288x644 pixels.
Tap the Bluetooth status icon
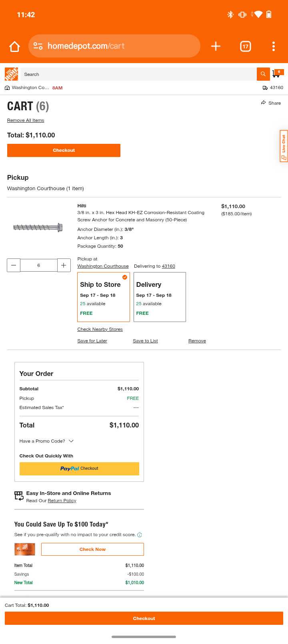pos(230,14)
